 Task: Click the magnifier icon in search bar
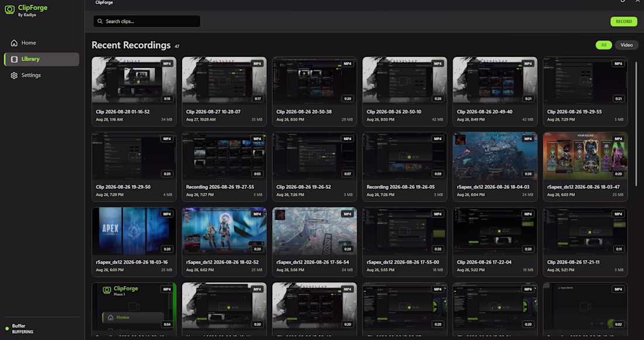(x=100, y=21)
